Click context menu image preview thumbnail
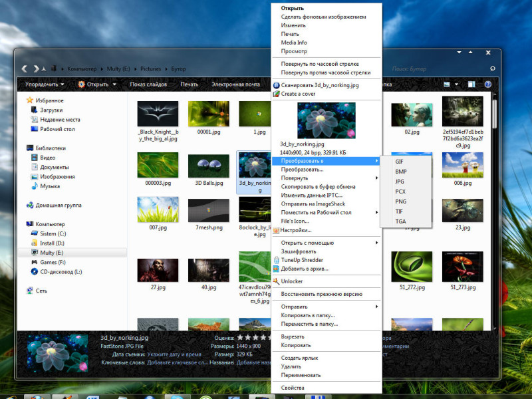This screenshot has width=532, height=399. point(327,120)
